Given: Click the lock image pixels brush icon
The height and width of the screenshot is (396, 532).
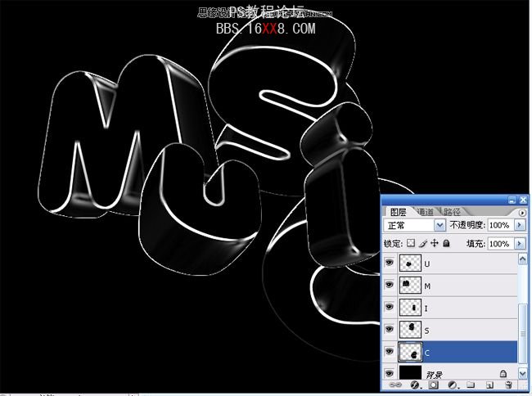Looking at the screenshot, I should coord(422,244).
